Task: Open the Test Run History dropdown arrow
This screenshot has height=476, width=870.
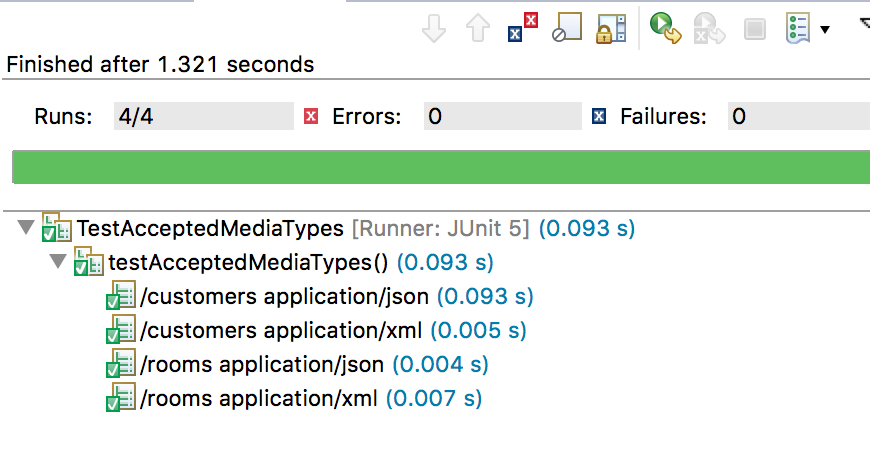Action: [x=825, y=29]
